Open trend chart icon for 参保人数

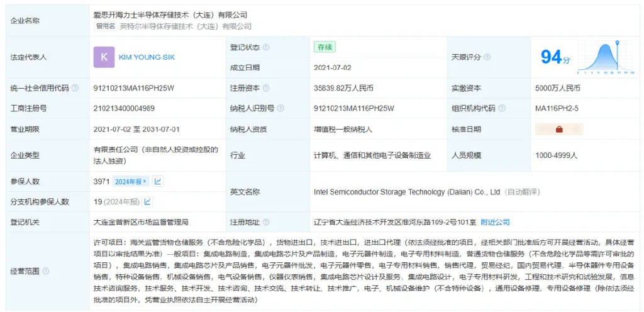click(x=158, y=182)
